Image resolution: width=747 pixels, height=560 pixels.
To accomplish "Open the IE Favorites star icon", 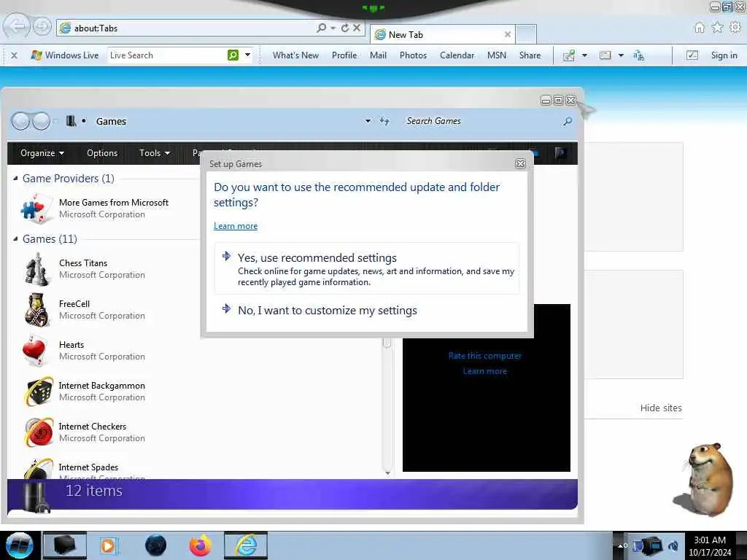I will tap(718, 28).
